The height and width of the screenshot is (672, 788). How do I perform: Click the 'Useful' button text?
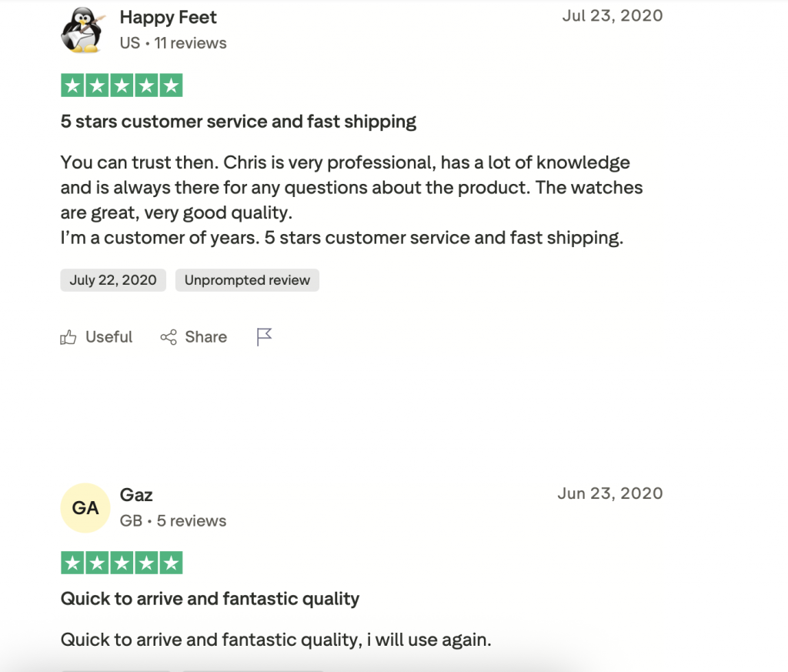(109, 337)
